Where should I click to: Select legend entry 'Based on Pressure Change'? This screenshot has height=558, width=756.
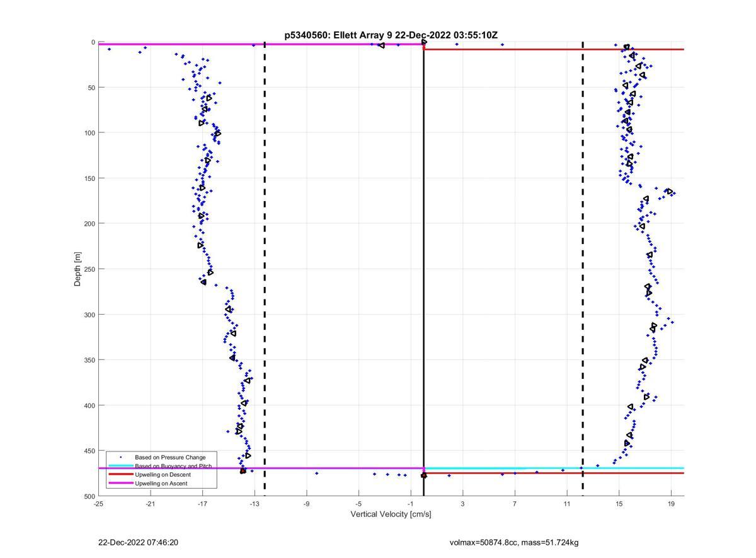170,457
